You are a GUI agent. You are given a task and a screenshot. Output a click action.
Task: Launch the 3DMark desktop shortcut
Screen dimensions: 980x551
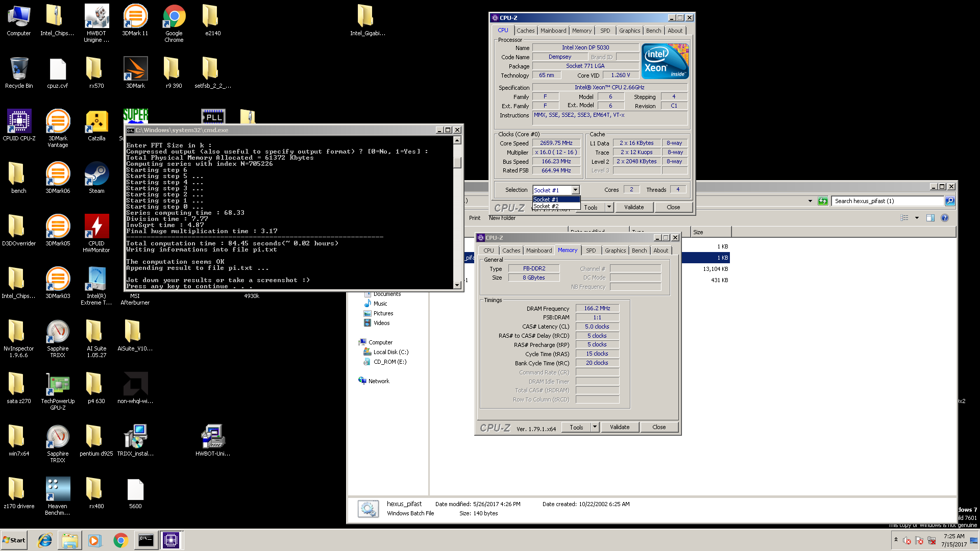135,72
